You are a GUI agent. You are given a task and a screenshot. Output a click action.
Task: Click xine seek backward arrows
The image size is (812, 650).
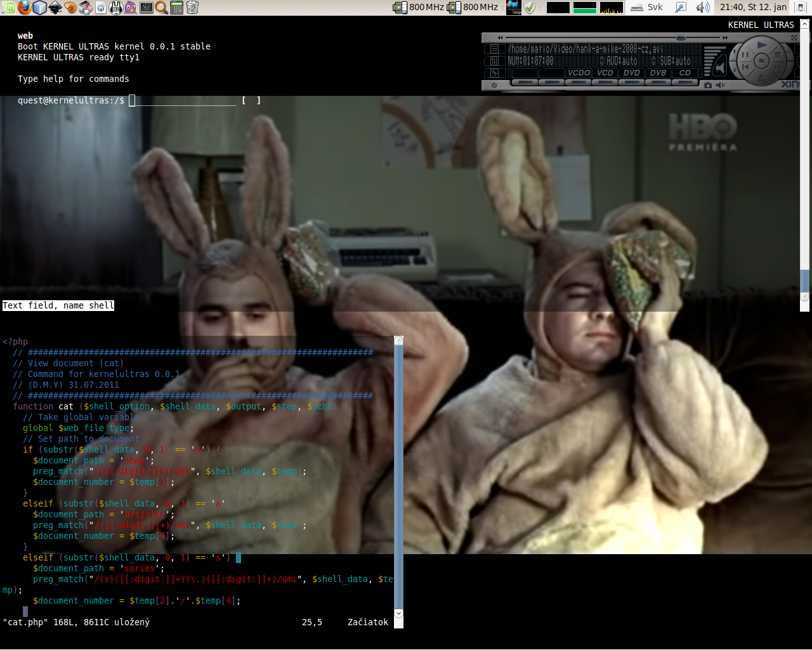(500, 37)
